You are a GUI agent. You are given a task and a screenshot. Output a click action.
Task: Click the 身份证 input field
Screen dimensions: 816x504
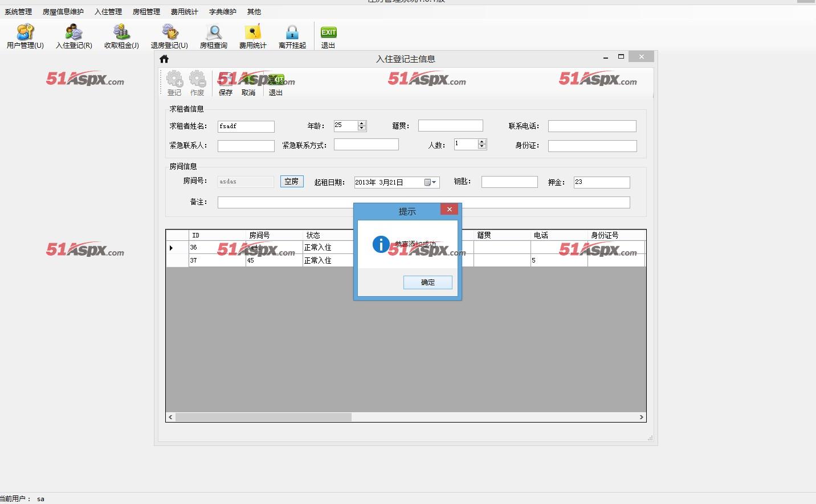click(x=593, y=146)
